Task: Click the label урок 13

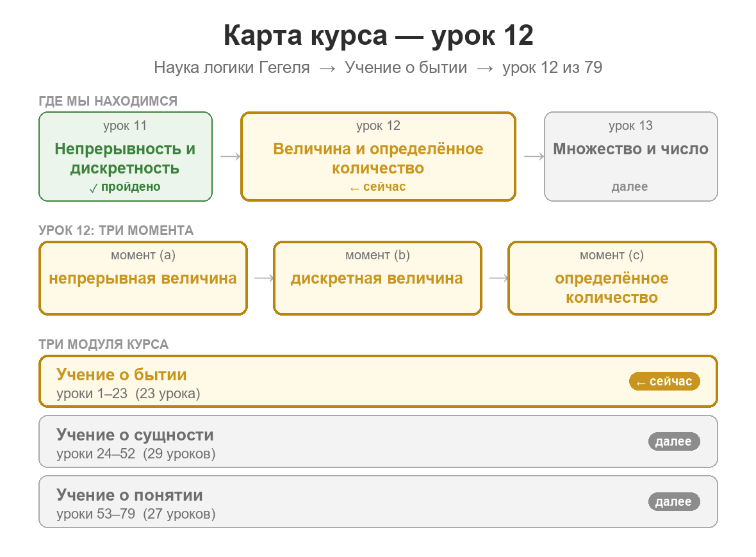Action: pos(630,125)
